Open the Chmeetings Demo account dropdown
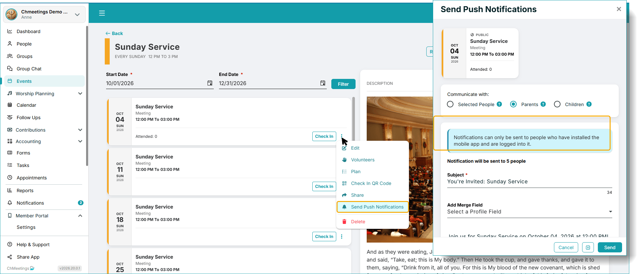The height and width of the screenshot is (274, 644). (x=45, y=14)
